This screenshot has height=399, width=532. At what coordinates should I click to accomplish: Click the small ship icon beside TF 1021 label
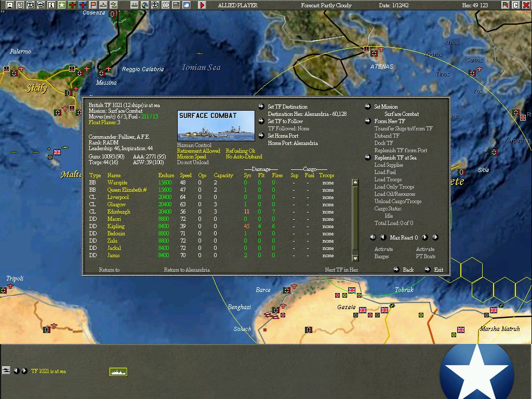coord(6,370)
